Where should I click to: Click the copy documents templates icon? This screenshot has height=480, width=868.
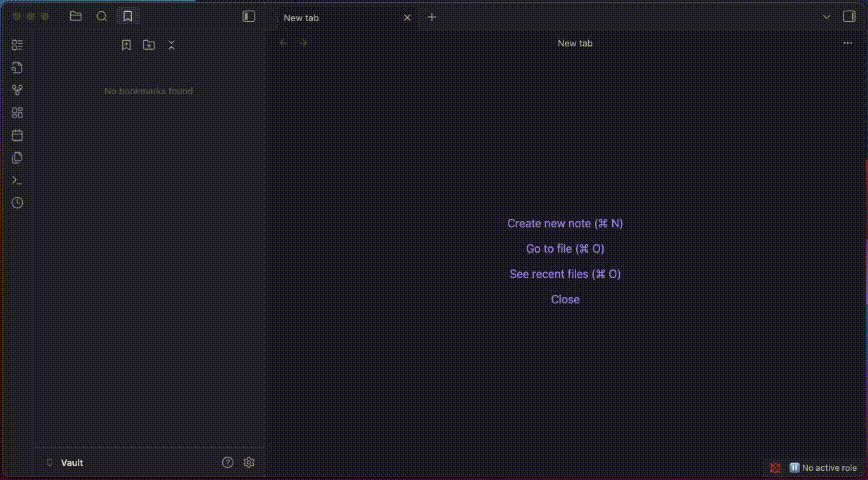17,158
